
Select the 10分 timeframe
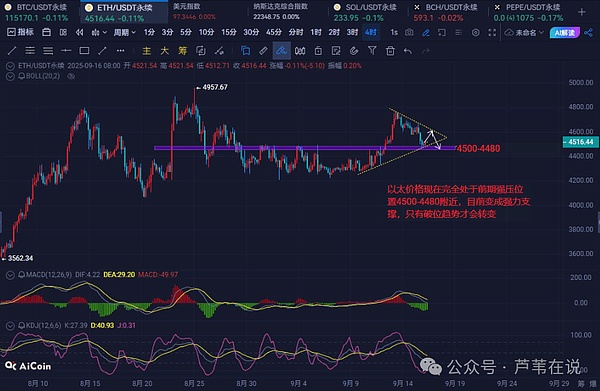206,33
